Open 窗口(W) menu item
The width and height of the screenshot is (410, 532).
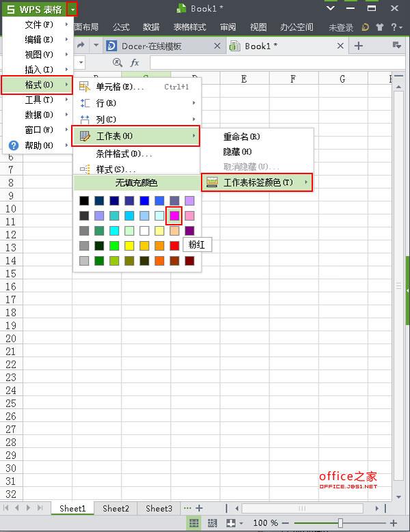[x=38, y=130]
